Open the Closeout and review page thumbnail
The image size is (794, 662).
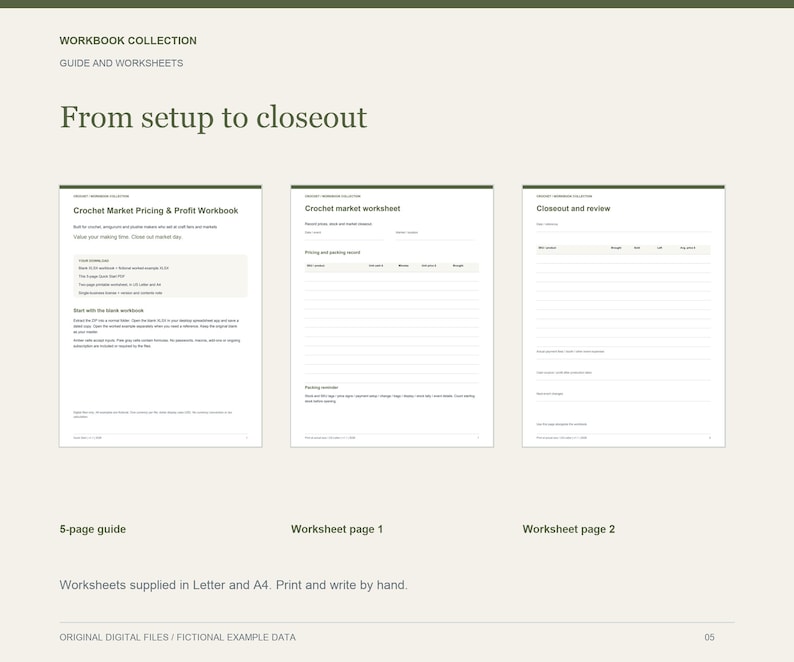(x=624, y=317)
